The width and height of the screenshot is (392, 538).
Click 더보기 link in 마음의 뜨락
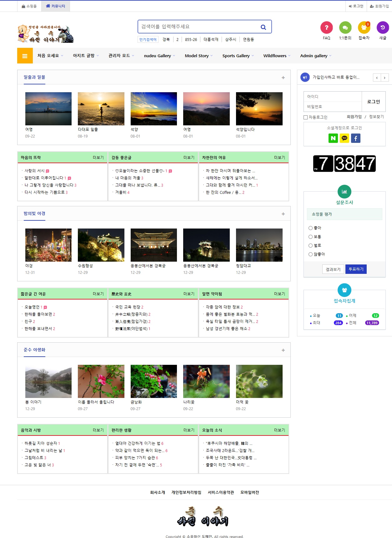pyautogui.click(x=98, y=158)
